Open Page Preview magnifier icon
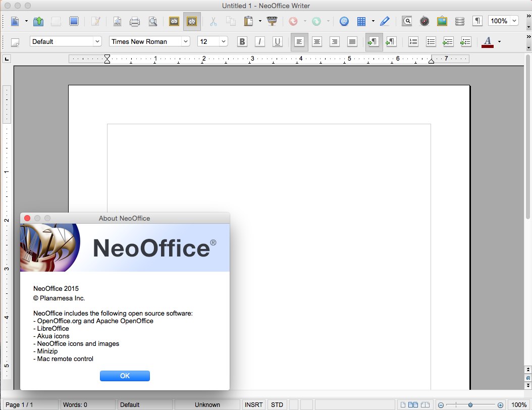This screenshot has width=532, height=410. (153, 21)
